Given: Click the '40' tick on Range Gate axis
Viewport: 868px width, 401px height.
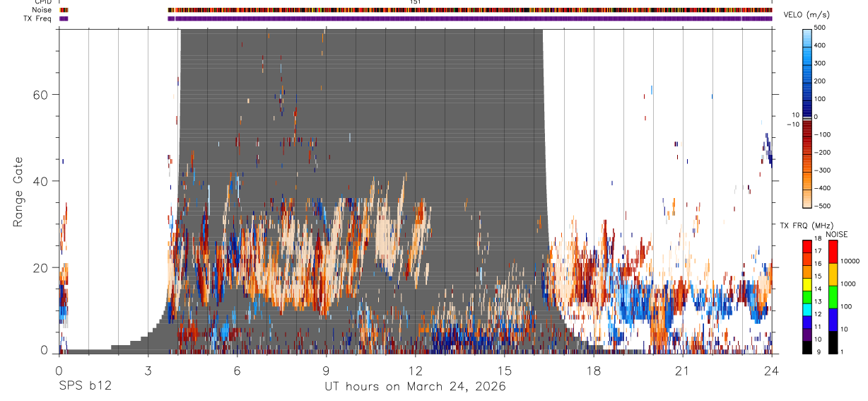Looking at the screenshot, I should pyautogui.click(x=42, y=181).
